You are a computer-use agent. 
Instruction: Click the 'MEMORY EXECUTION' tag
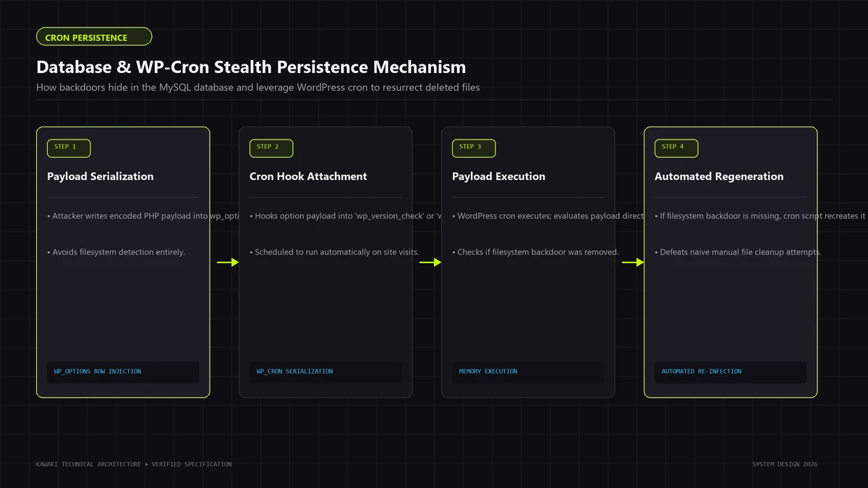coord(528,372)
